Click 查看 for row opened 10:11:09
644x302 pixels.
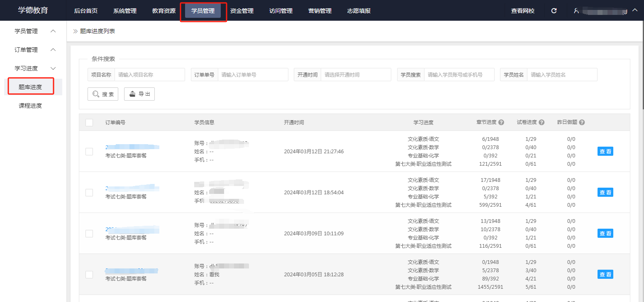(x=605, y=234)
